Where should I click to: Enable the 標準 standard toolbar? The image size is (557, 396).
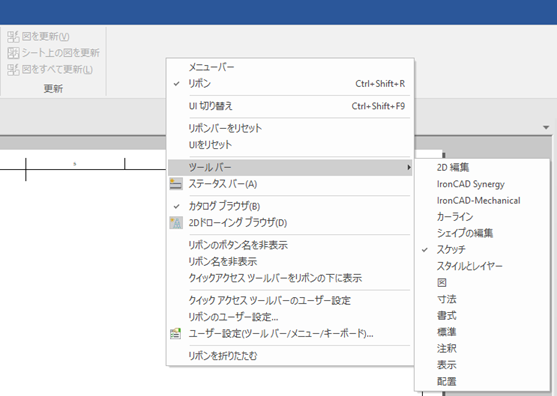[482, 332]
